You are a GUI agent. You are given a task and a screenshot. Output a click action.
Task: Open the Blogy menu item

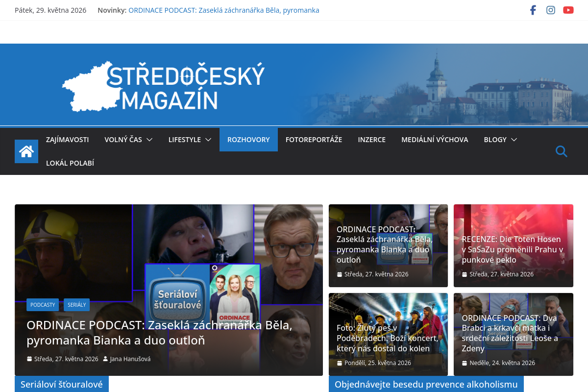(x=495, y=140)
